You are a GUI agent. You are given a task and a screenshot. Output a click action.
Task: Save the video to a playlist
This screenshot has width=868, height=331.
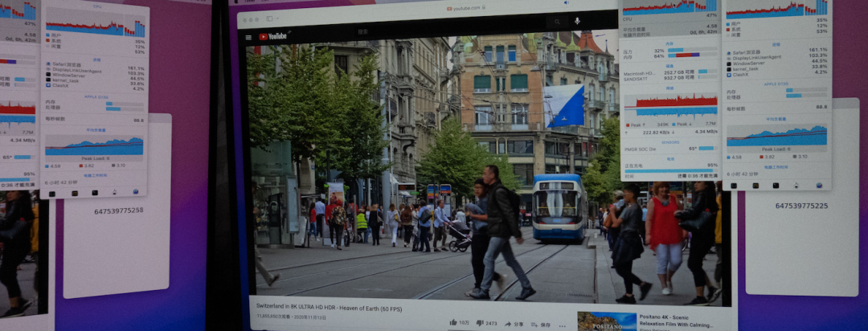point(541,325)
